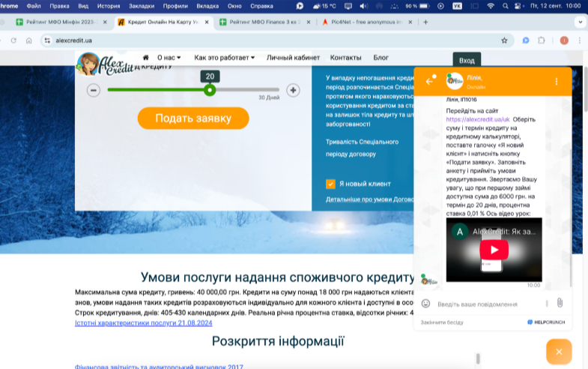This screenshot has height=369, width=588.
Task: Switch to Рейтинг МФО Мінфін 2023 tab
Action: (x=61, y=22)
